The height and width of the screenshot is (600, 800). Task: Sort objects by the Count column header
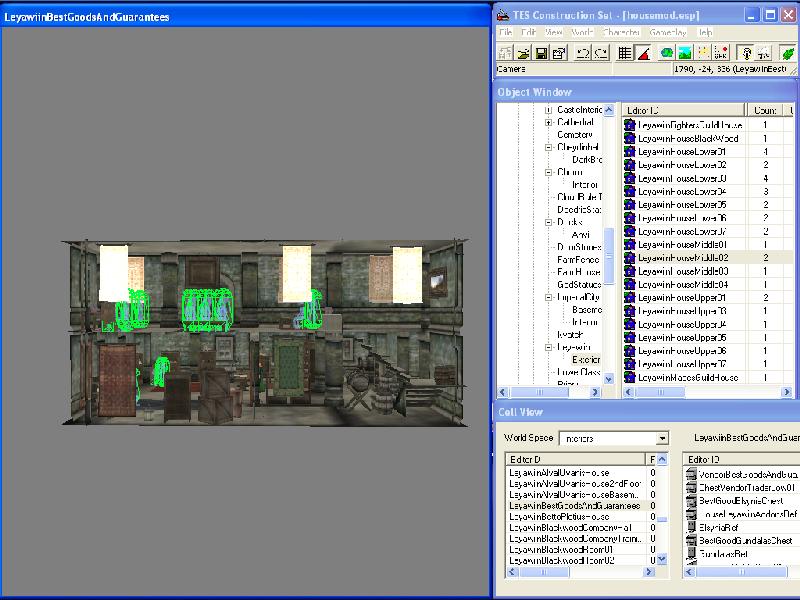[x=766, y=110]
